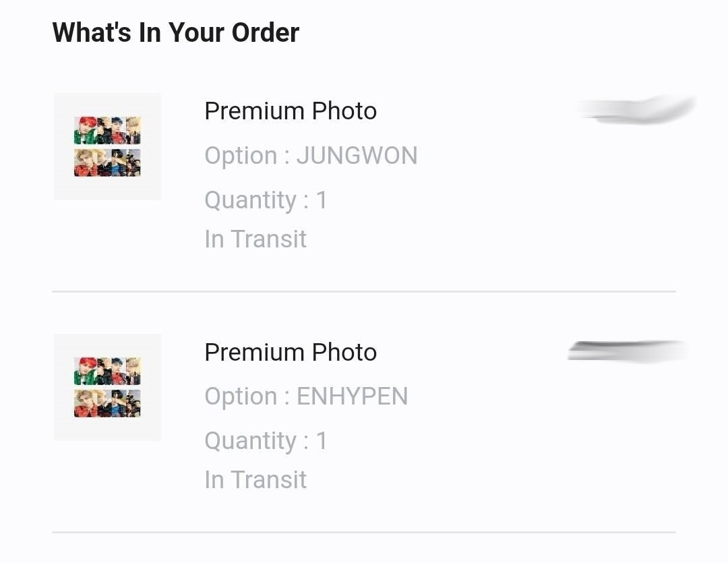Screen dimensions: 728x563
Task: Check In Transit status for JUNGWON item
Action: tap(255, 239)
